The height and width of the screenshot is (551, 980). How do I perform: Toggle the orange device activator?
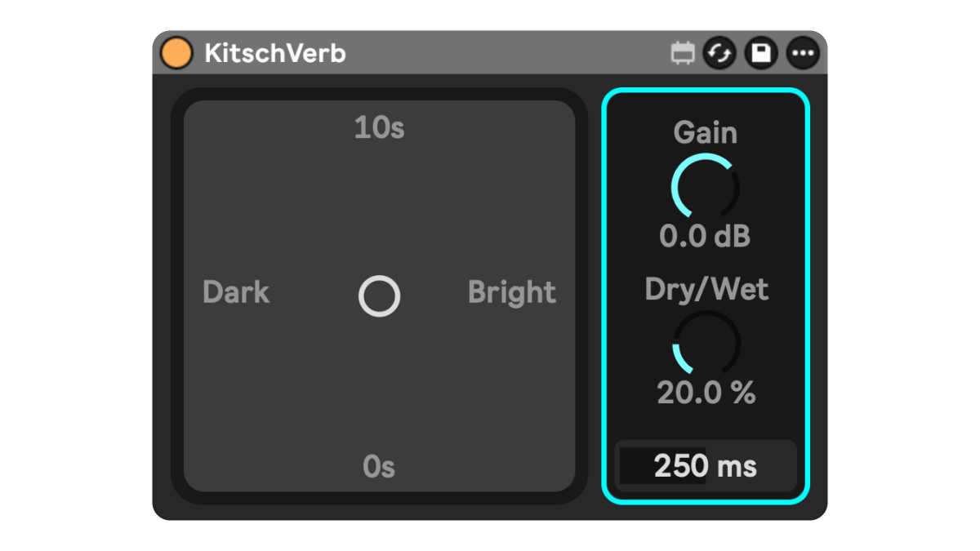click(176, 52)
